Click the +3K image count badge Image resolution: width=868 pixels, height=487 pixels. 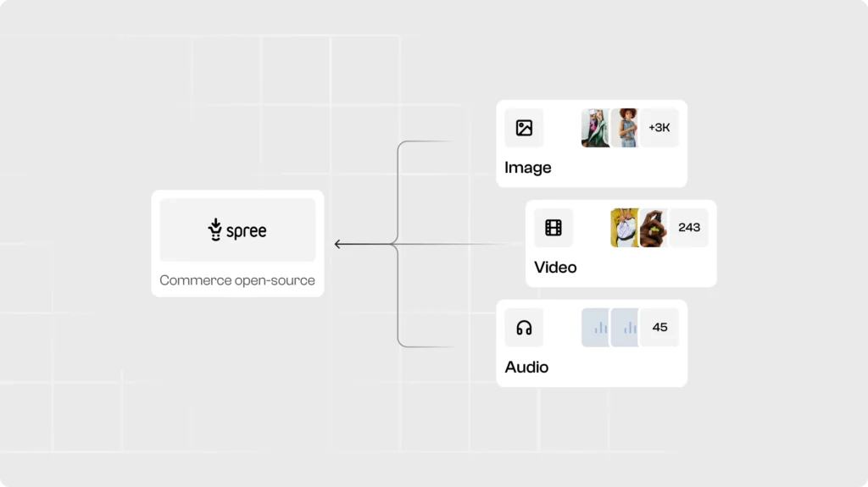click(659, 128)
